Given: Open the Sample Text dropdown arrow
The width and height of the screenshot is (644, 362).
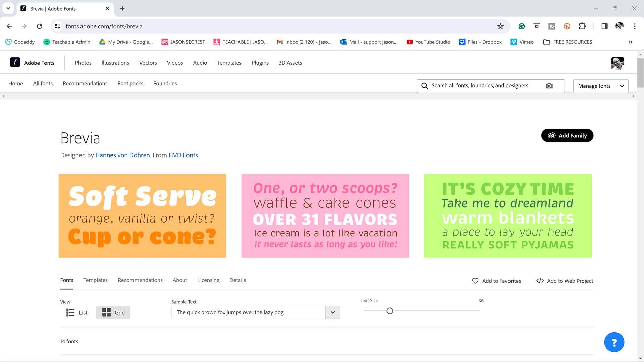Looking at the screenshot, I should (332, 312).
